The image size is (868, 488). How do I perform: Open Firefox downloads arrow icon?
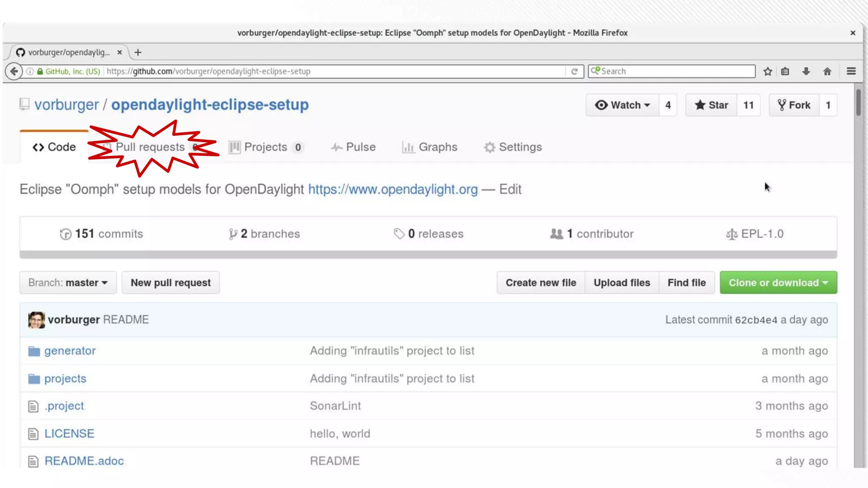point(806,71)
